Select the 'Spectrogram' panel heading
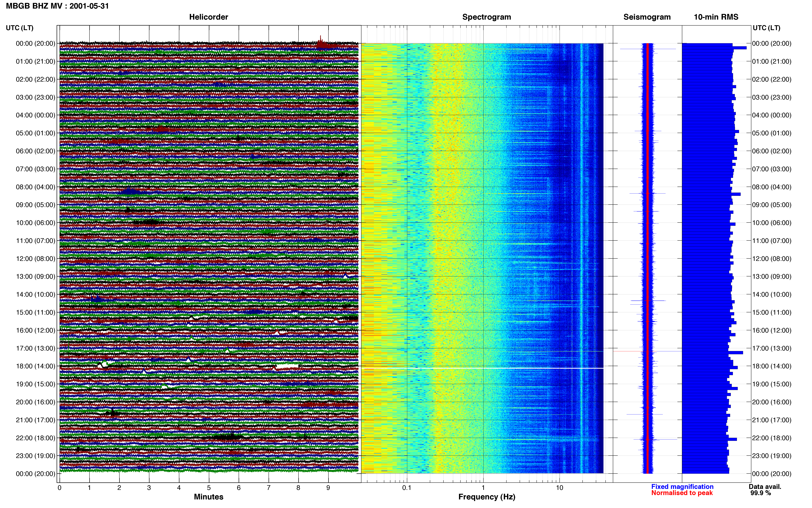 point(487,17)
